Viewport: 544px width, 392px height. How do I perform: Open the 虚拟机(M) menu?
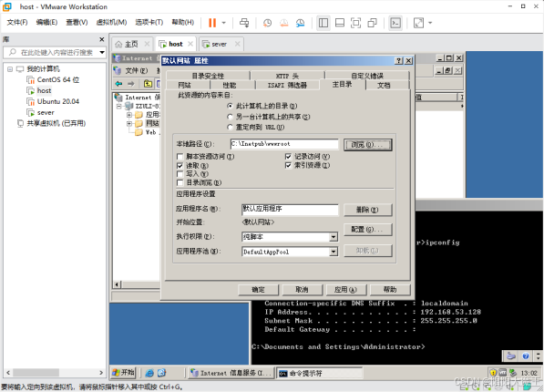[x=111, y=22]
